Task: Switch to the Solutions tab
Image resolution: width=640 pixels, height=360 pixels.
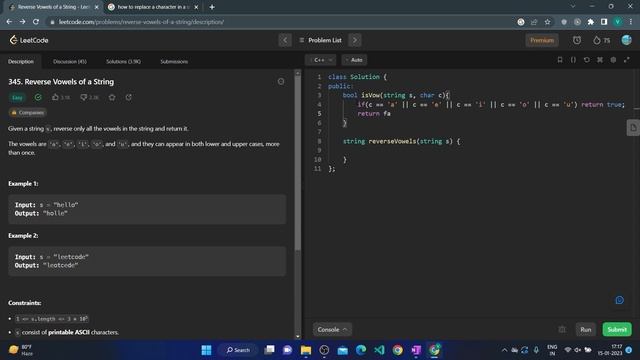Action: (123, 62)
